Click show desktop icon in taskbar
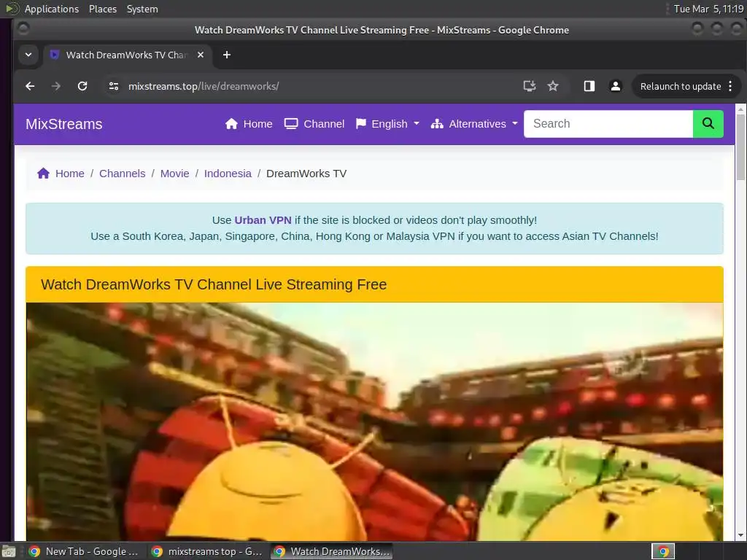Image resolution: width=747 pixels, height=560 pixels. point(9,552)
